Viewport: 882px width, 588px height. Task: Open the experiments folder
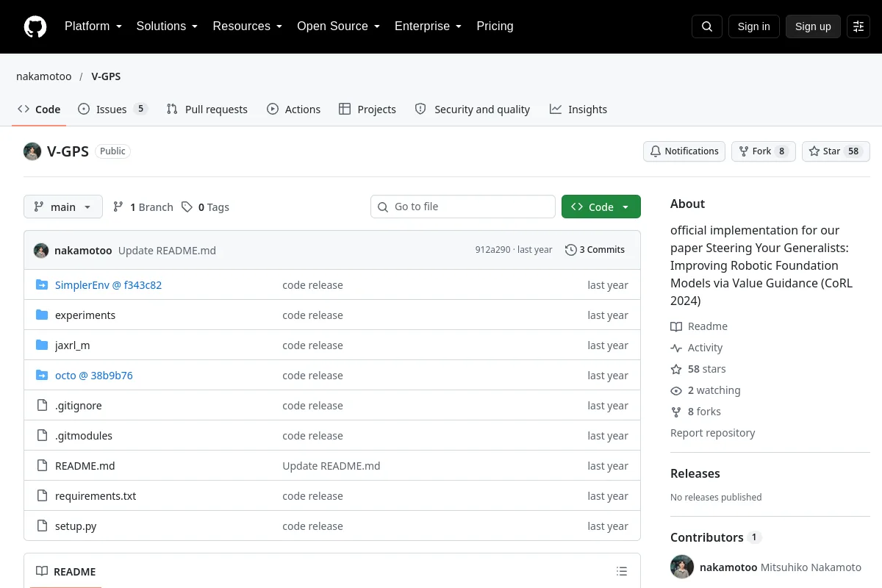(x=85, y=315)
